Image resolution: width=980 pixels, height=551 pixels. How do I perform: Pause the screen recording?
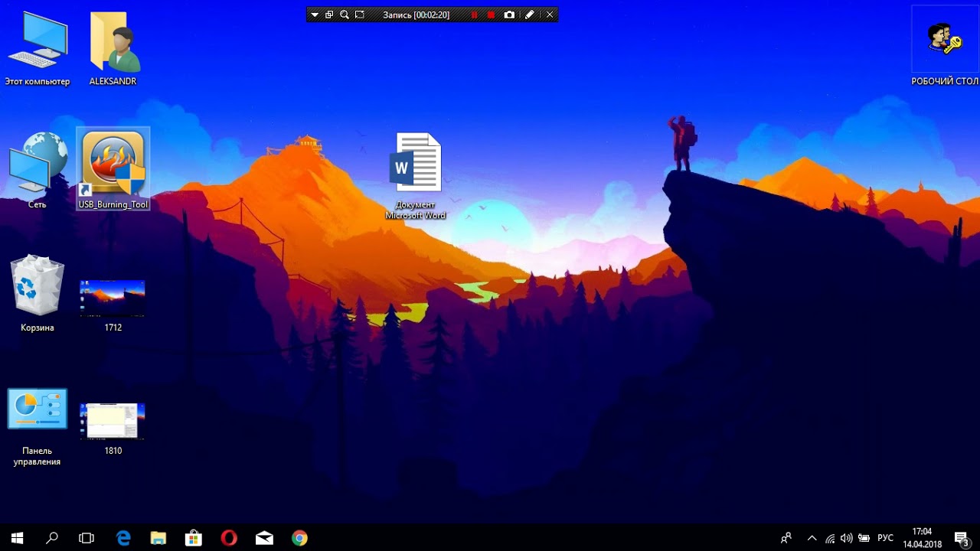click(x=474, y=15)
